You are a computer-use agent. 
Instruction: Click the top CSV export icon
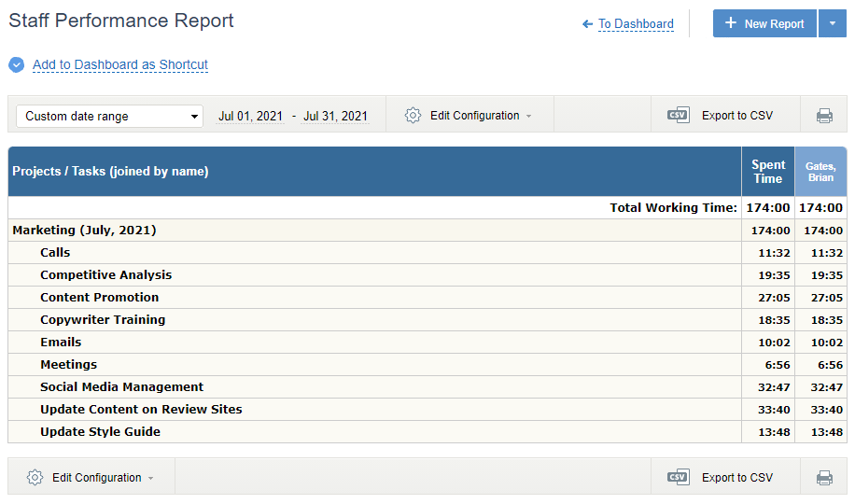tap(679, 115)
